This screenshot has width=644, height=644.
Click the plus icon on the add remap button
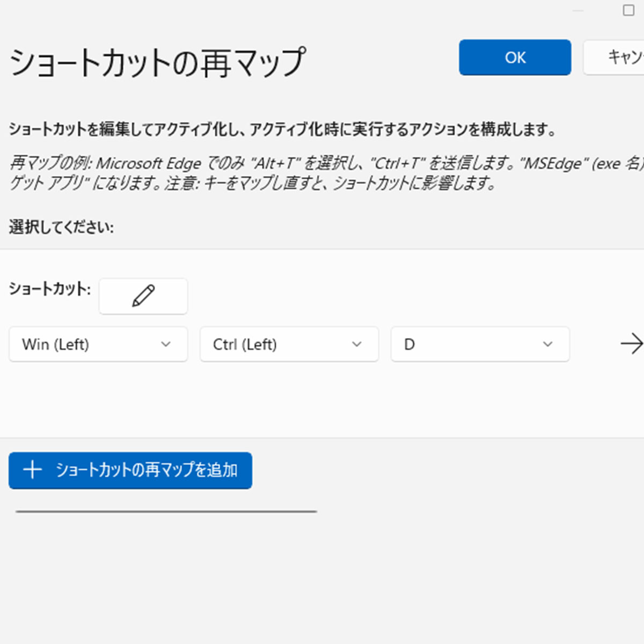(x=33, y=470)
